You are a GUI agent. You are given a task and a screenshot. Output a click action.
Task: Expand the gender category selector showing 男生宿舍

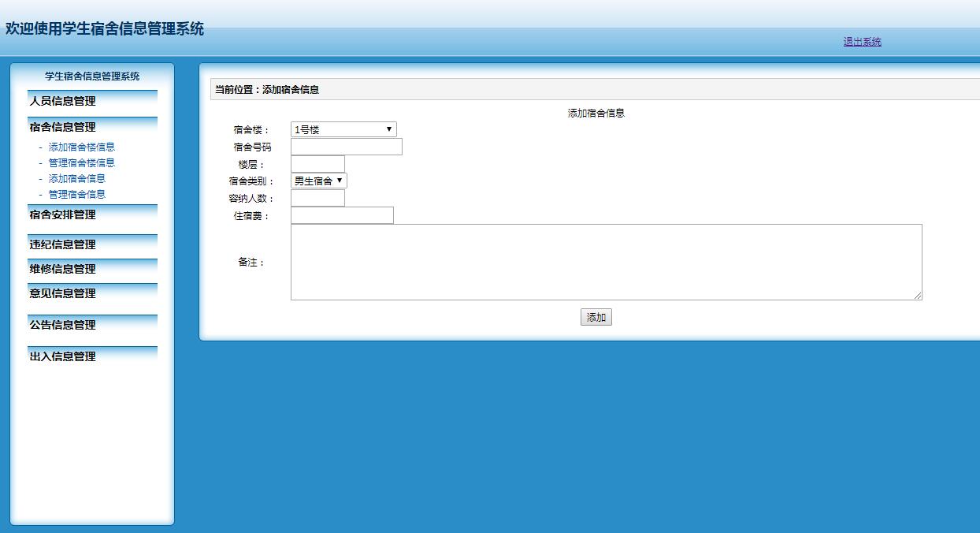coord(317,180)
